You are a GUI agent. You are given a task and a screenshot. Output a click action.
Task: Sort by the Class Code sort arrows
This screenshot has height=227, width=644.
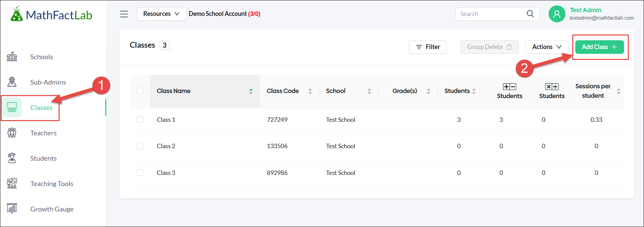click(x=310, y=91)
